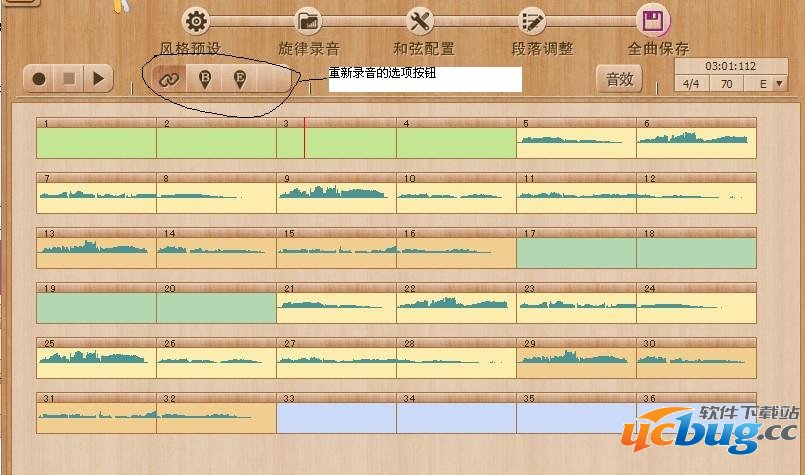
Task: Open the key E dropdown
Action: 770,84
